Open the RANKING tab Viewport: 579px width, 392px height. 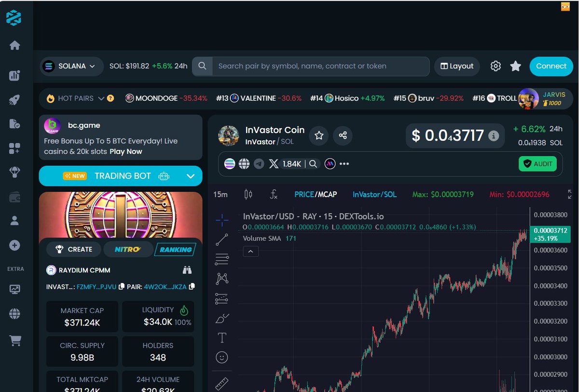[x=175, y=249]
